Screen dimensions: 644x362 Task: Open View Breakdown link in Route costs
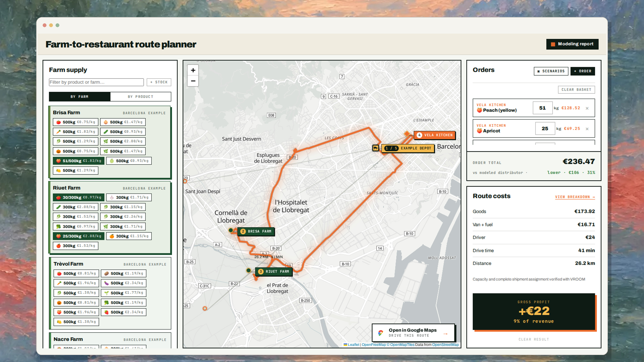coord(575,197)
